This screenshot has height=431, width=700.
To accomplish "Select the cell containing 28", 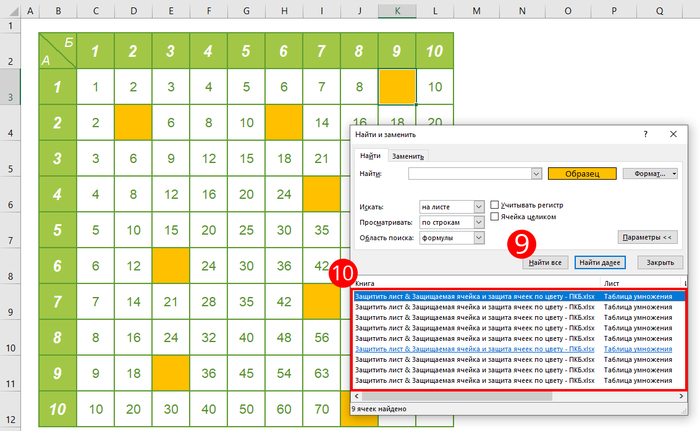I will 208,301.
